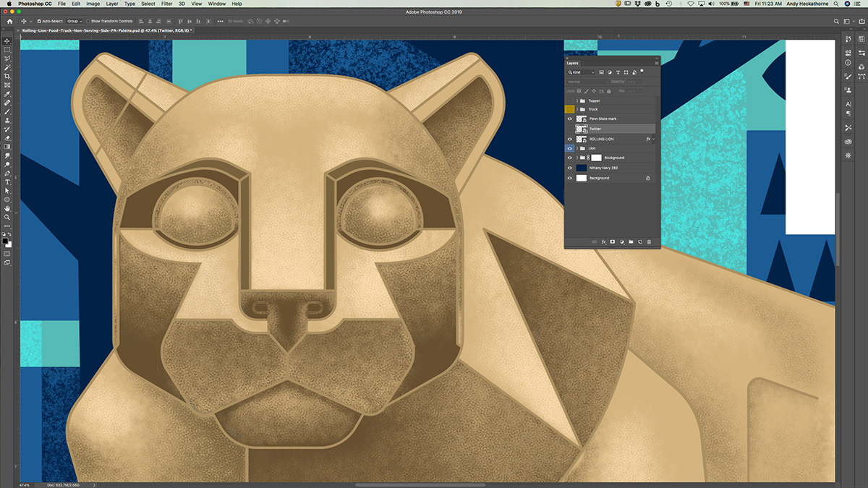Add a layer style via fx
Image resolution: width=868 pixels, height=488 pixels.
(604, 241)
